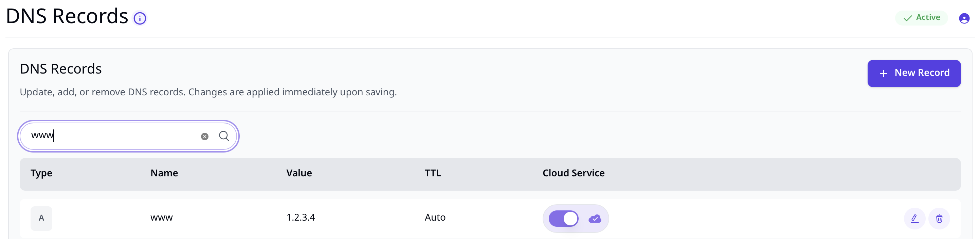Image resolution: width=980 pixels, height=239 pixels.
Task: Click the Cloud Service column header
Action: (x=573, y=173)
